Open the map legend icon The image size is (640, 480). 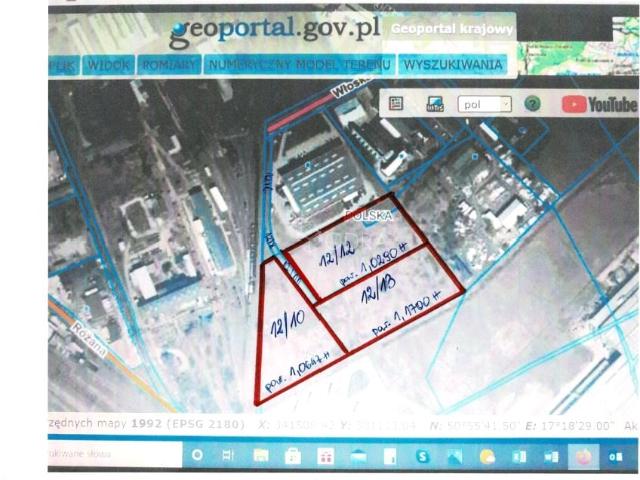(x=396, y=103)
